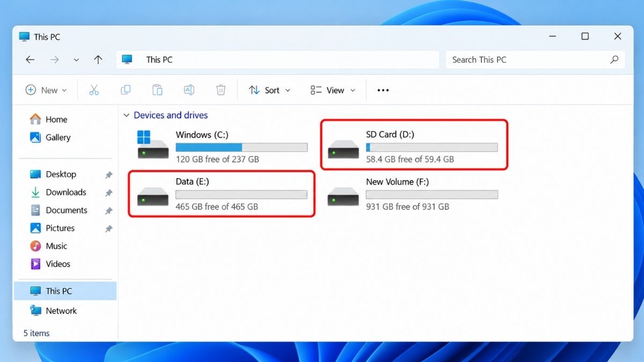The width and height of the screenshot is (644, 362).
Task: Unpin Pictures using its pin icon
Action: click(x=108, y=228)
